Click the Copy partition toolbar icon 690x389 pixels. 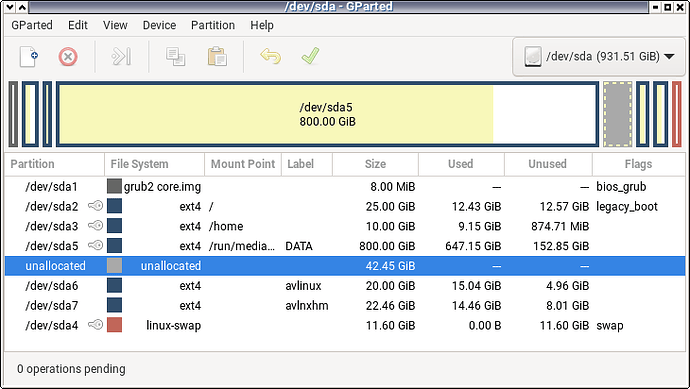coord(175,57)
